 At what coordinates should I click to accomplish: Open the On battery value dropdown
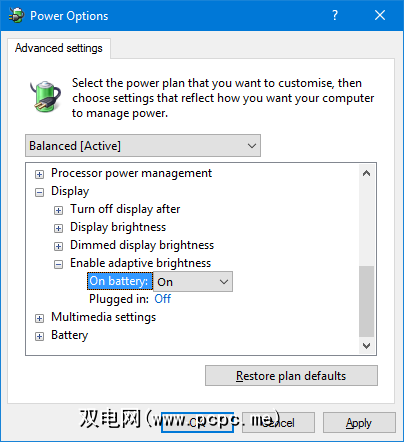pos(193,282)
